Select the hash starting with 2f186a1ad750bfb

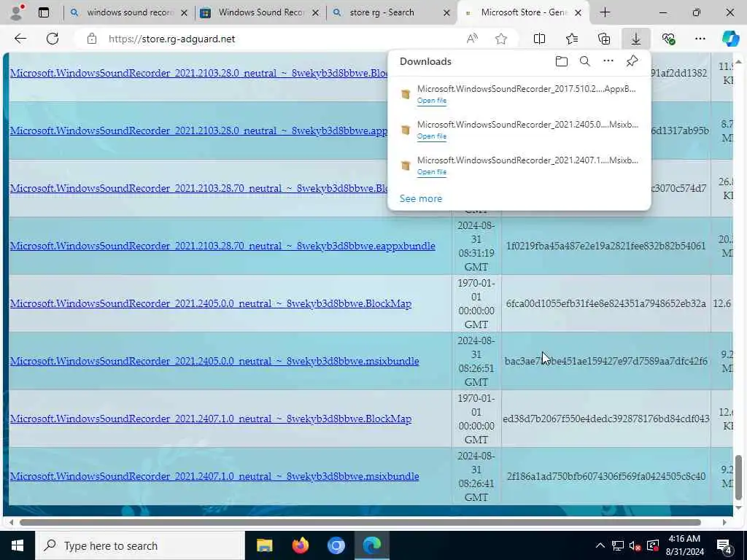(605, 476)
